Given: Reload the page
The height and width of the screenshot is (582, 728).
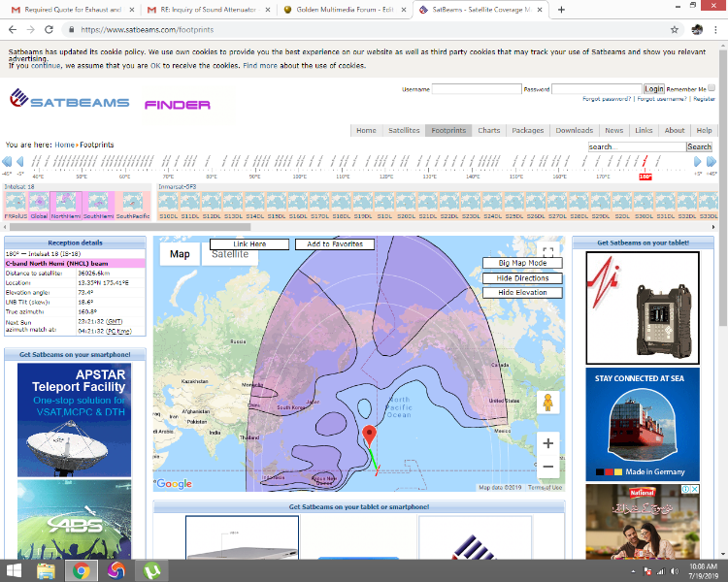Looking at the screenshot, I should [49, 30].
